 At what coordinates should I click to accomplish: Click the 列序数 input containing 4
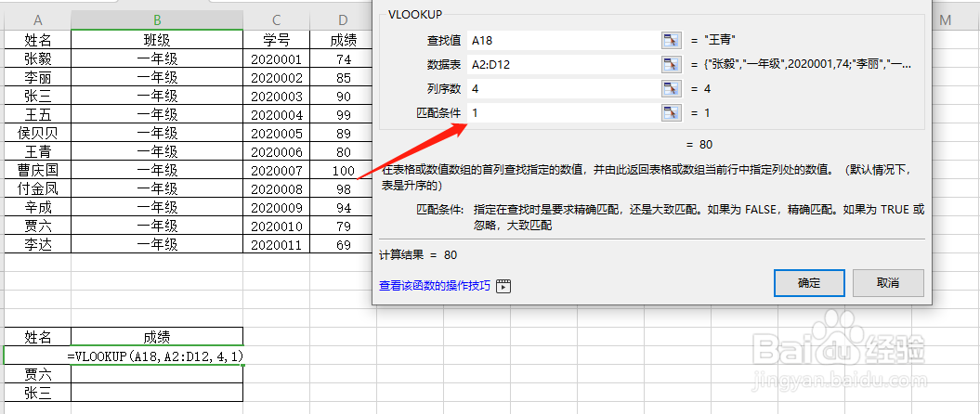[x=563, y=89]
